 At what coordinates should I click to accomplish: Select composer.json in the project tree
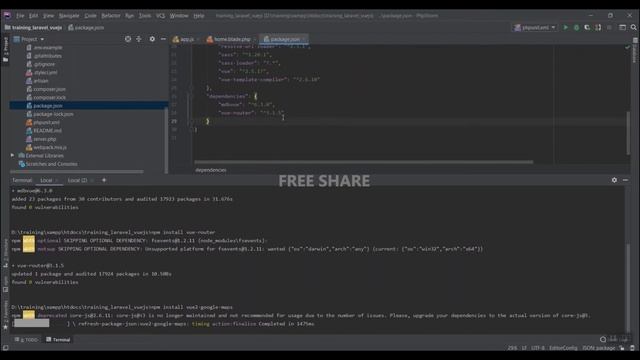(x=49, y=89)
